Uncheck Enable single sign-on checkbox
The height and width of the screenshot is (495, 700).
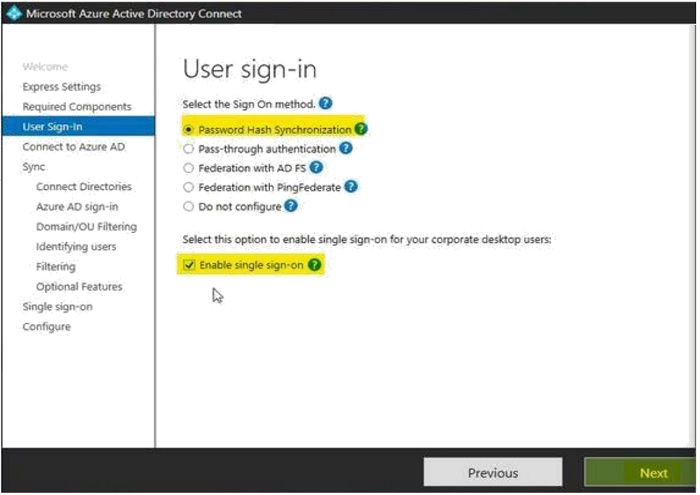pyautogui.click(x=189, y=265)
